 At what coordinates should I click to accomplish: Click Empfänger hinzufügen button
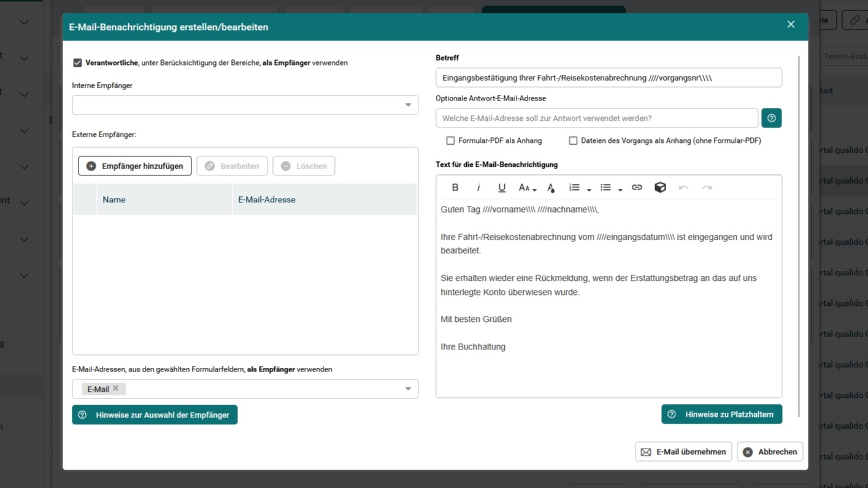[135, 166]
